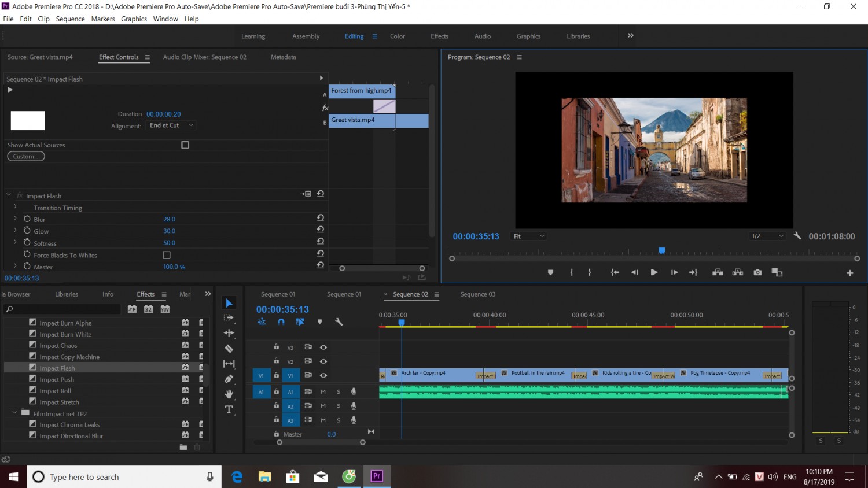Switch to Audio Clip Mixer tab
Viewport: 868px width, 488px height.
point(205,57)
